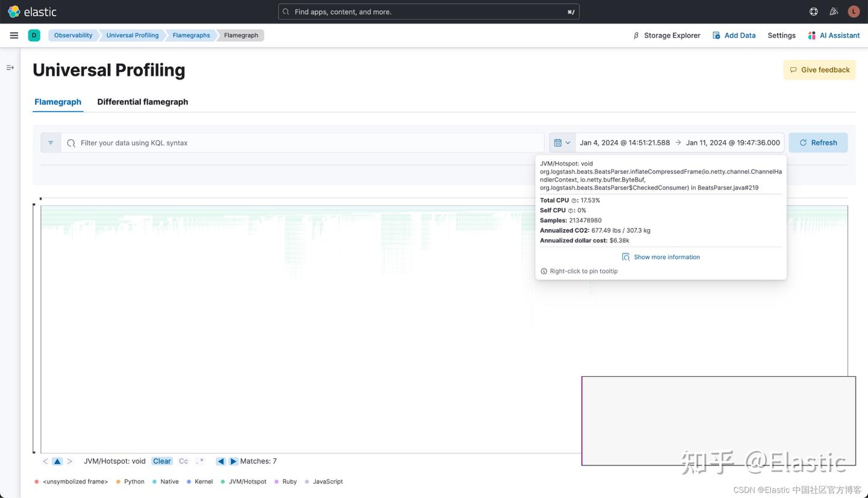The image size is (868, 498).
Task: Click the global Find apps search field
Action: [x=429, y=11]
